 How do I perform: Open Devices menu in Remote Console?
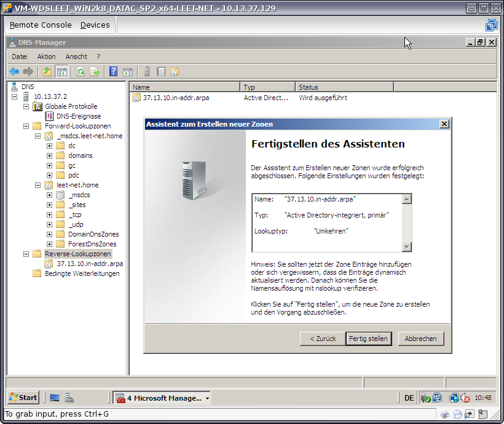95,25
